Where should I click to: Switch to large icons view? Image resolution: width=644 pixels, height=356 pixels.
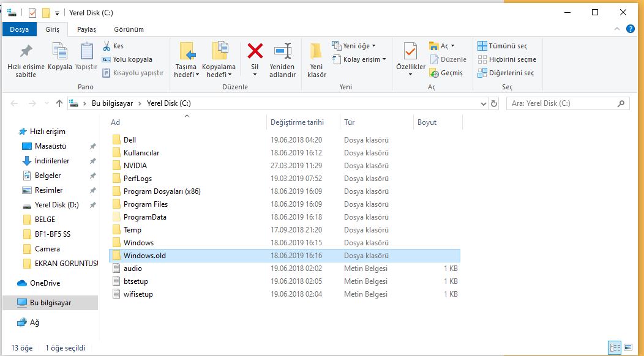(627, 348)
